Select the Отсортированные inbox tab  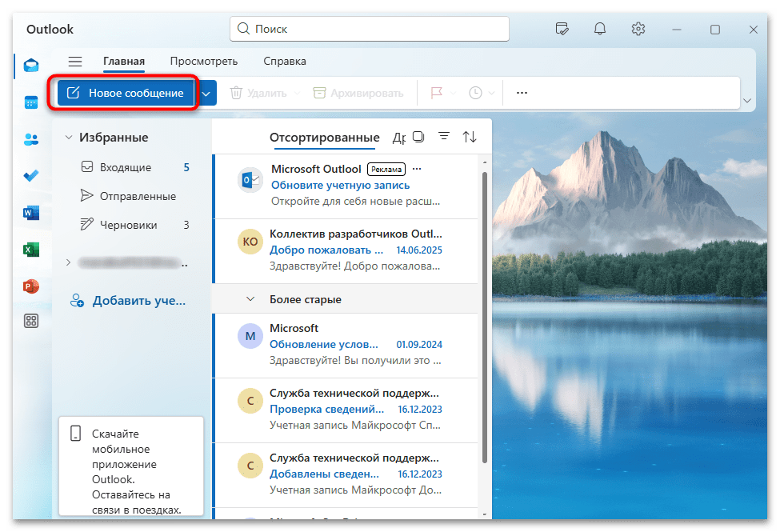click(x=324, y=138)
